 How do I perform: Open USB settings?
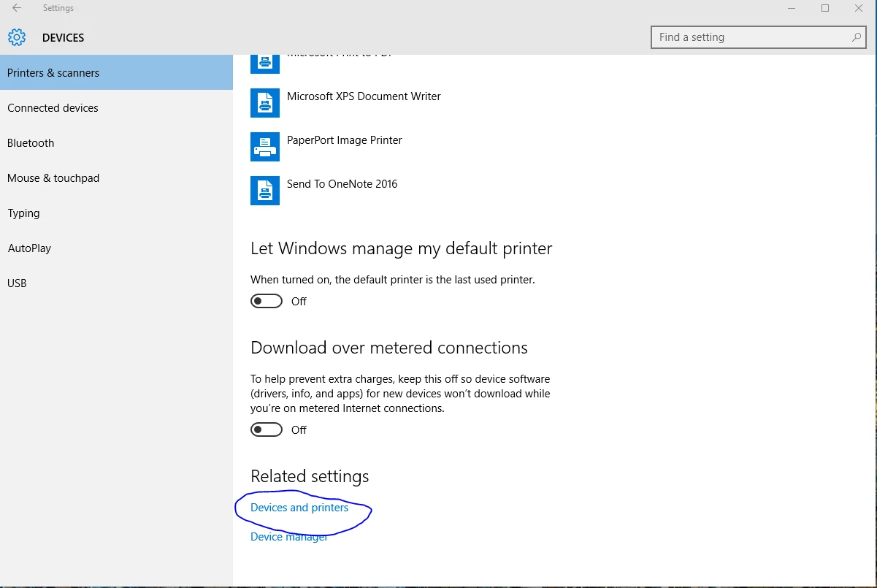(116, 283)
